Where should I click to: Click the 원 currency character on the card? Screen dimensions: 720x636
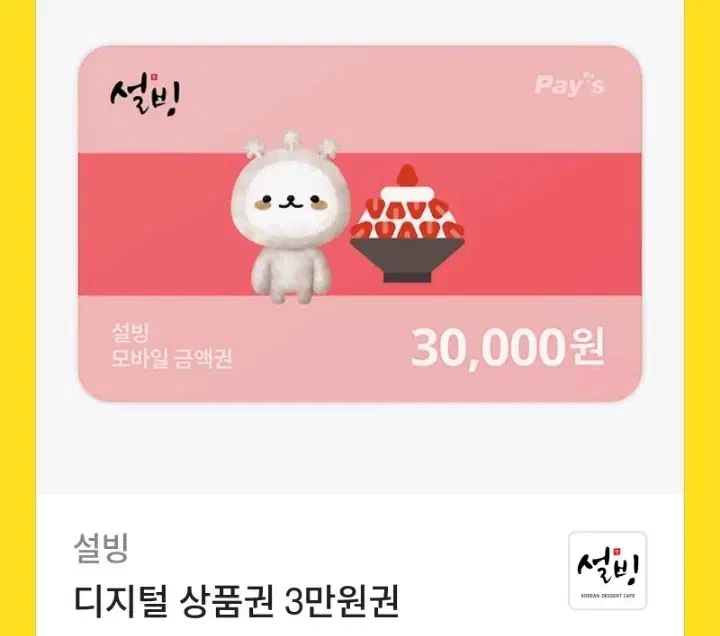pos(586,345)
